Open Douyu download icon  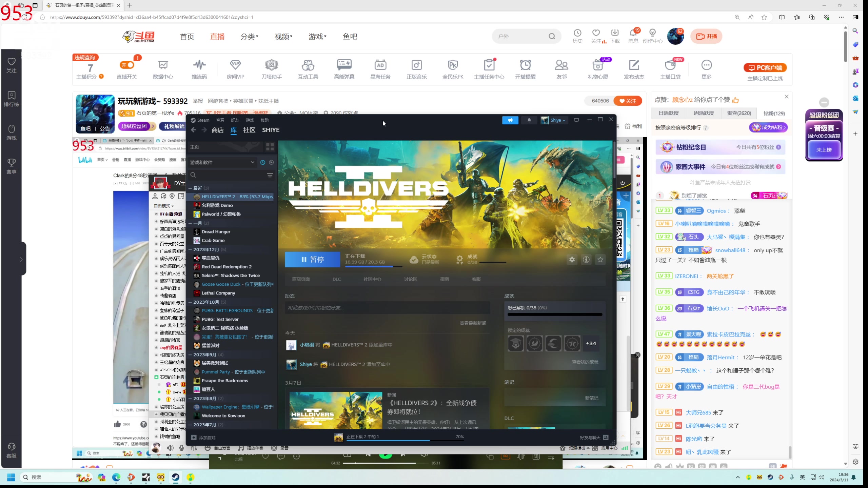[x=615, y=33]
